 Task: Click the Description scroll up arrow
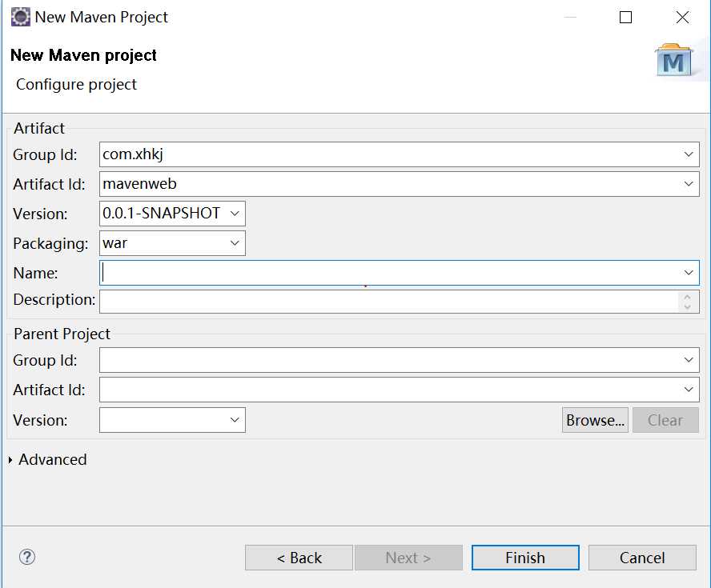coord(688,297)
